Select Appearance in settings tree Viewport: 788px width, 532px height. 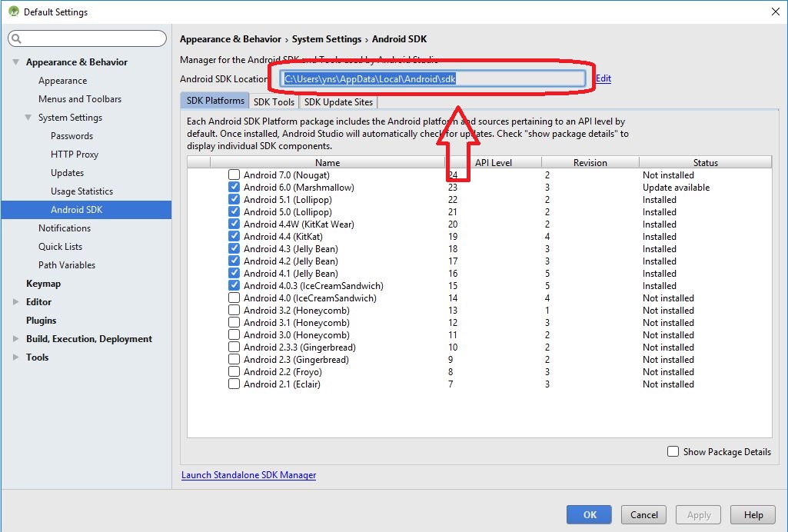click(x=63, y=81)
